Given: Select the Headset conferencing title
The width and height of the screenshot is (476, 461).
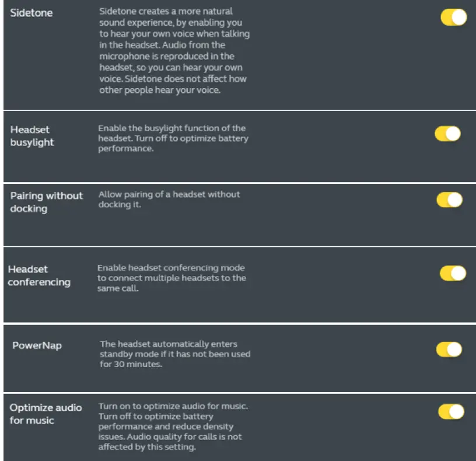Looking at the screenshot, I should tap(38, 275).
